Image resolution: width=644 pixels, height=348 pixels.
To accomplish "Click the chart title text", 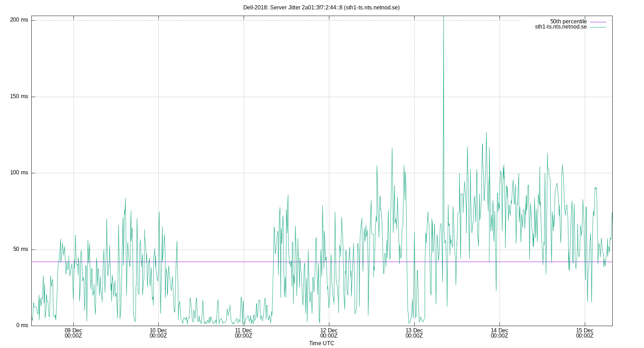I will pyautogui.click(x=322, y=7).
